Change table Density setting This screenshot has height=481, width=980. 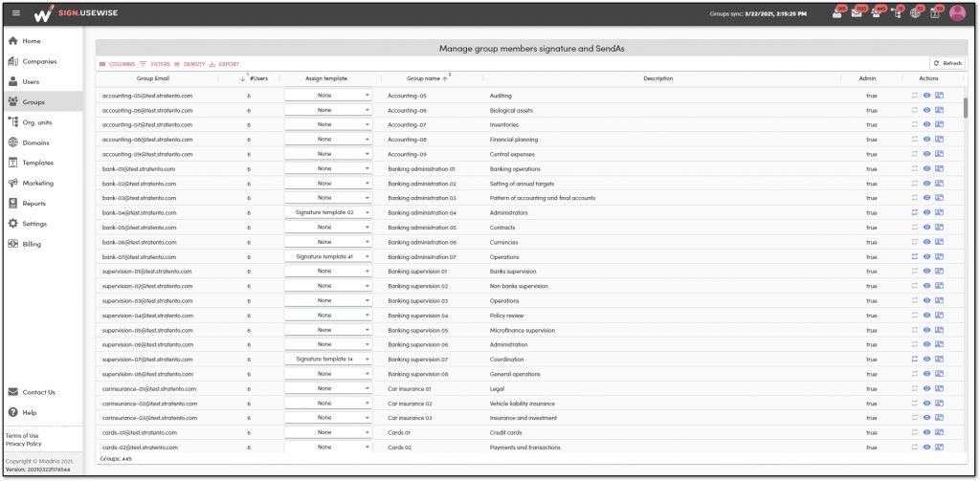click(x=190, y=64)
